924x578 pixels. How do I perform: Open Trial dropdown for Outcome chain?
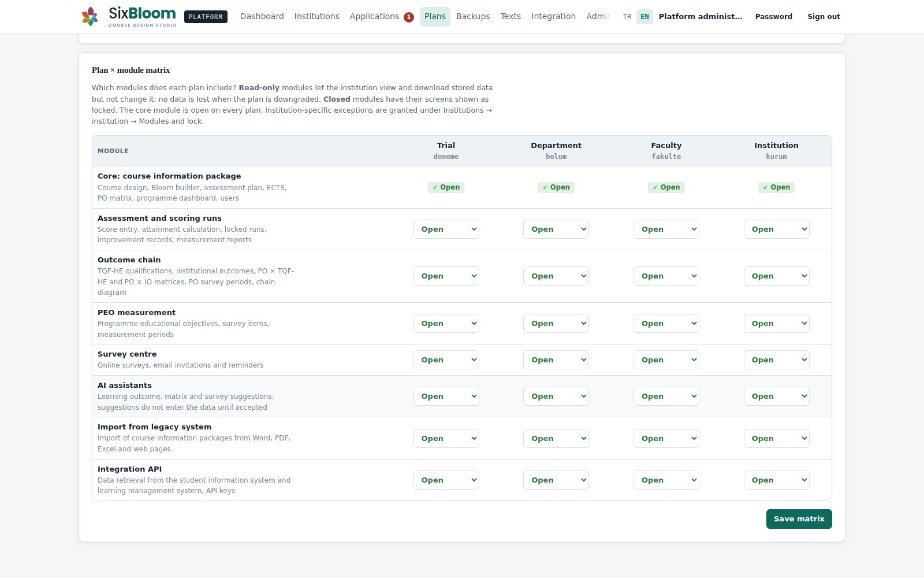[446, 276]
